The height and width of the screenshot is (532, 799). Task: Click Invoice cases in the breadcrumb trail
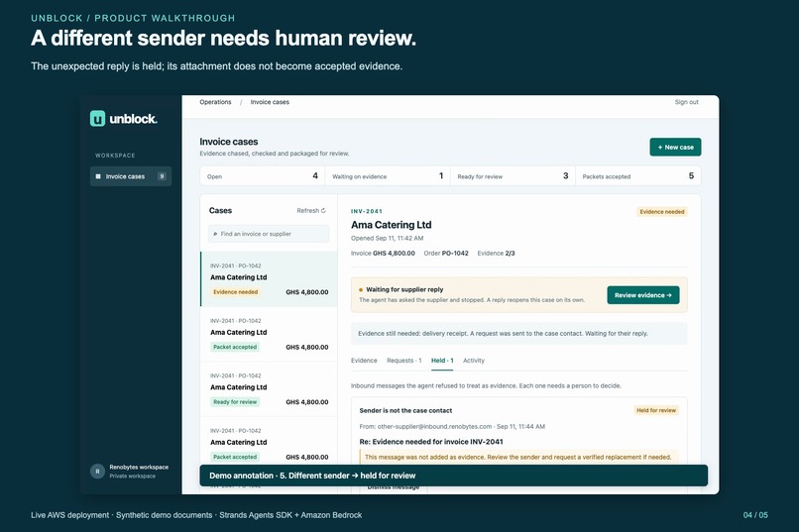270,102
